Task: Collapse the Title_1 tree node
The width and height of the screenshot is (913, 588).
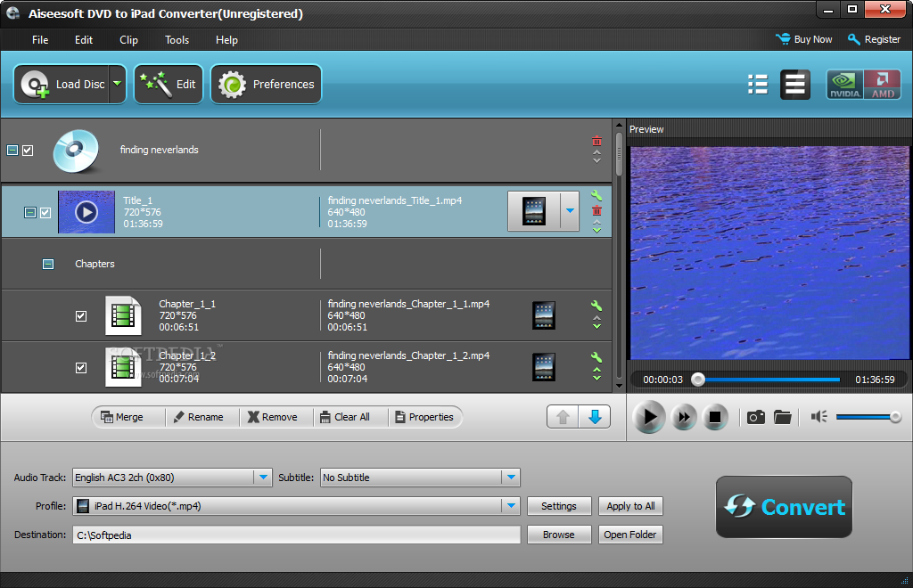Action: pos(30,213)
